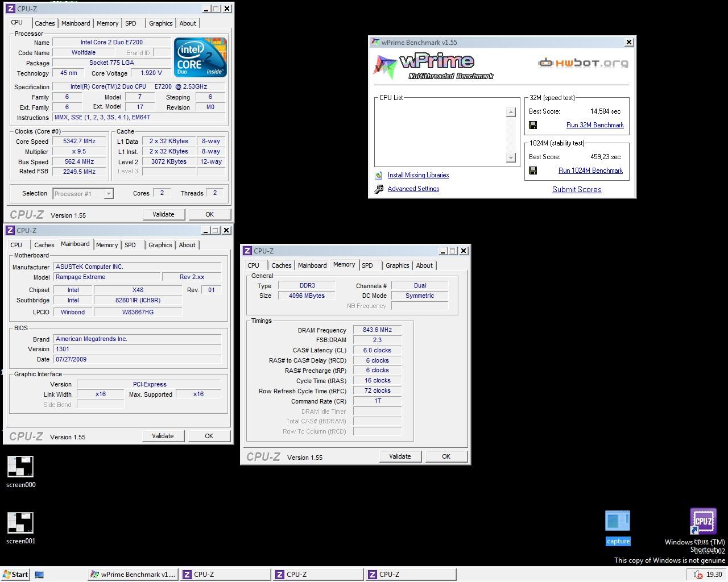Click the save icon next to 32M benchmark

[x=533, y=125]
